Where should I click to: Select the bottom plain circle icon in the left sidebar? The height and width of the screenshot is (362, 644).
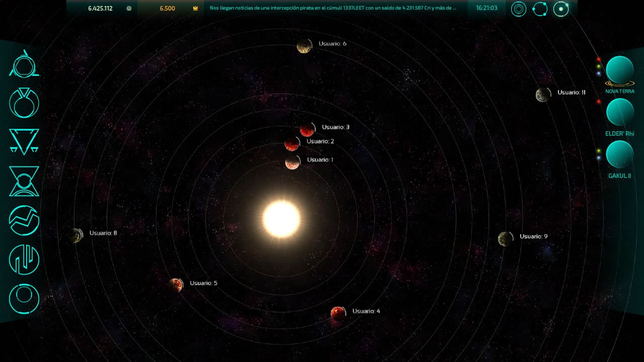point(24,299)
